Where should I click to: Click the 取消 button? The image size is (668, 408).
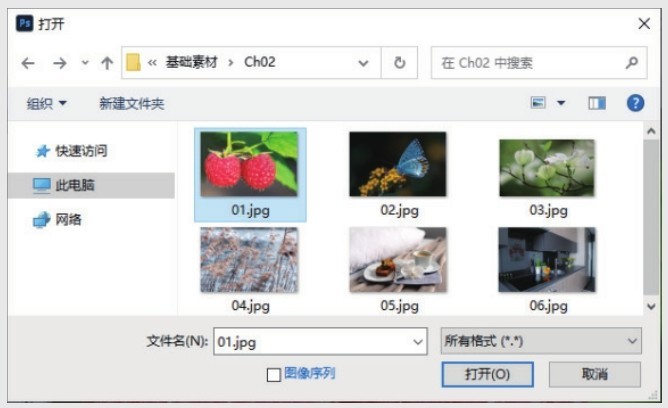pos(595,374)
